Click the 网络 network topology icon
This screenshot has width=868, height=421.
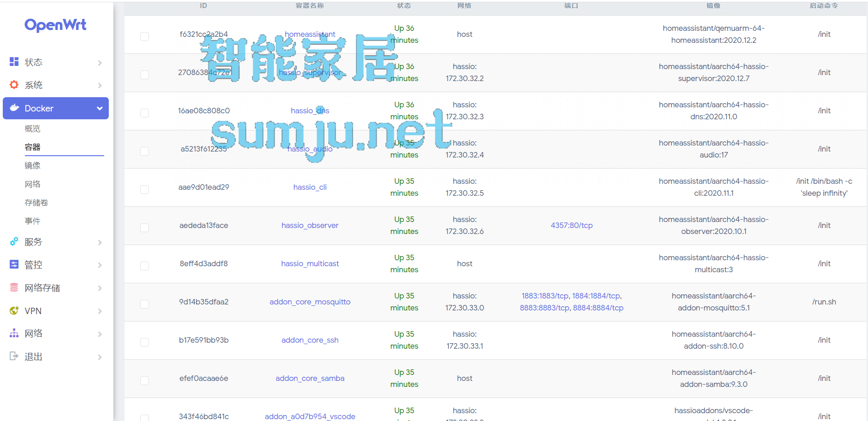[14, 333]
